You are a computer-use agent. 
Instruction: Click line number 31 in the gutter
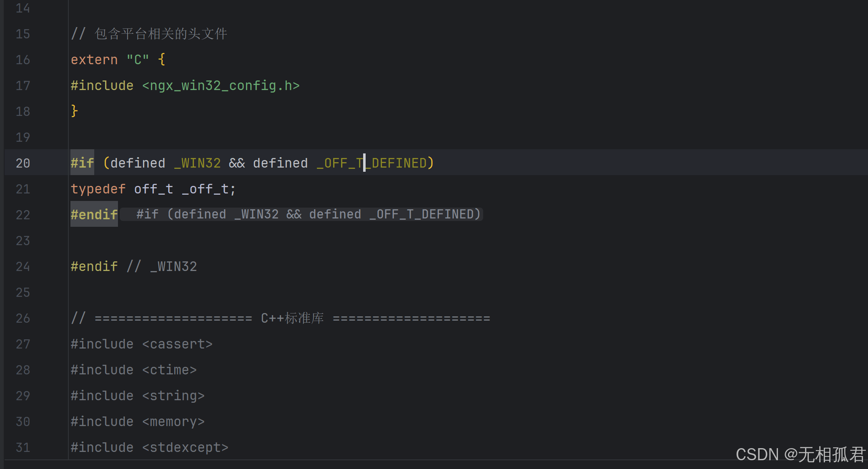(x=23, y=447)
